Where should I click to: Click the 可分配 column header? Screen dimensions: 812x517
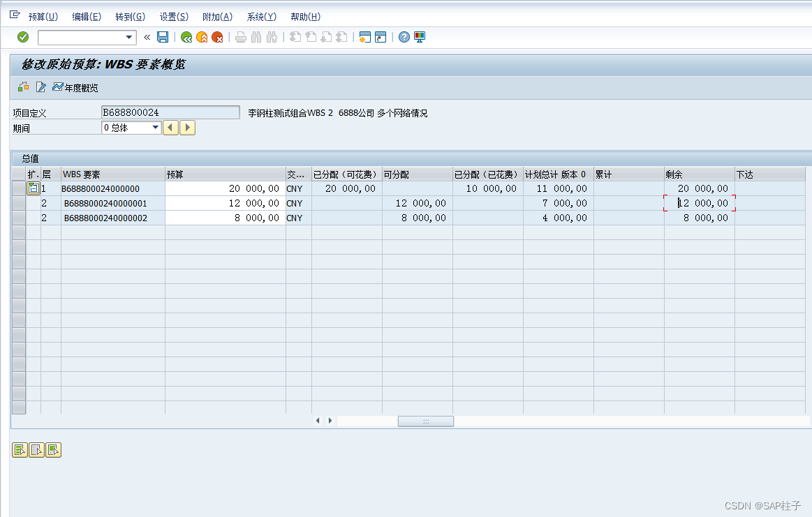click(418, 174)
